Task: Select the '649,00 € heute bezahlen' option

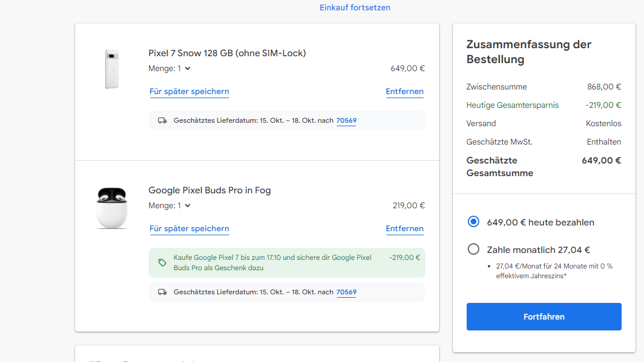Action: [x=474, y=222]
